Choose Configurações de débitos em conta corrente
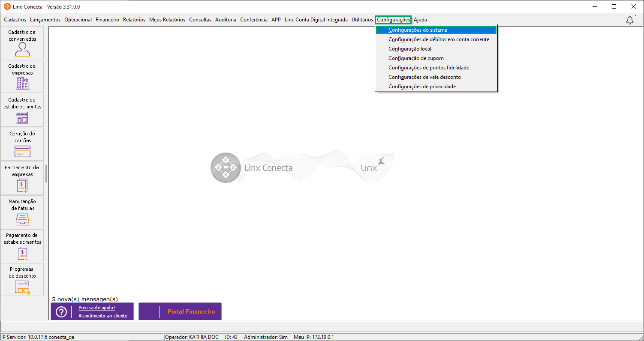 (x=436, y=39)
